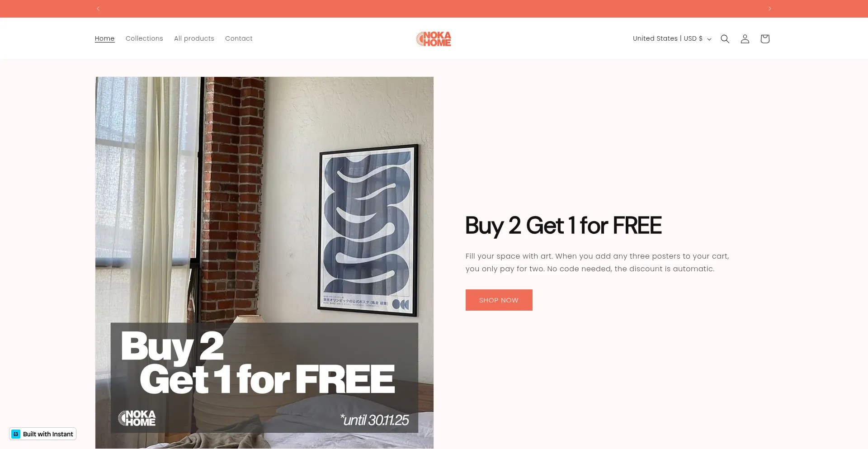Click the until 30.11.25 banner text
This screenshot has height=449, width=868.
(374, 420)
